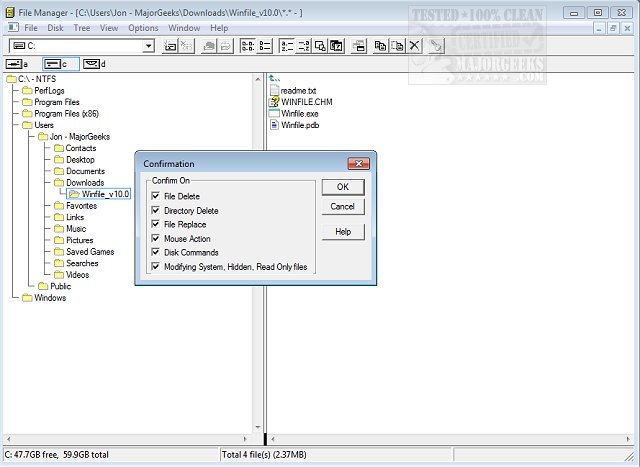
Task: Open the File menu
Action: (31, 28)
